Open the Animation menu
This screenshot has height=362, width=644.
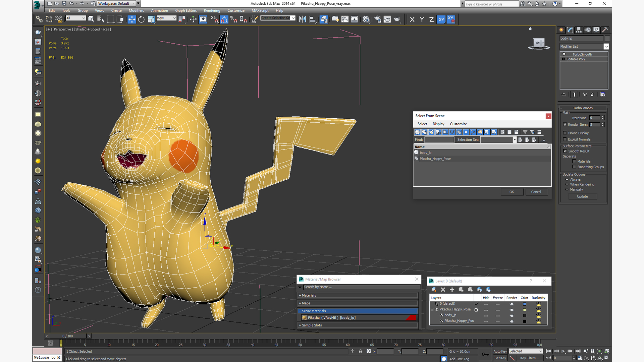(159, 10)
